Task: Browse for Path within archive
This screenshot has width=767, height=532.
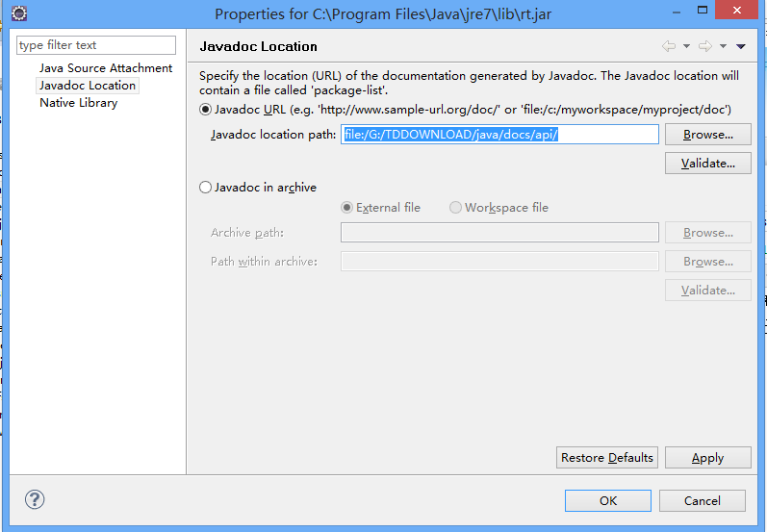Action: tap(707, 262)
